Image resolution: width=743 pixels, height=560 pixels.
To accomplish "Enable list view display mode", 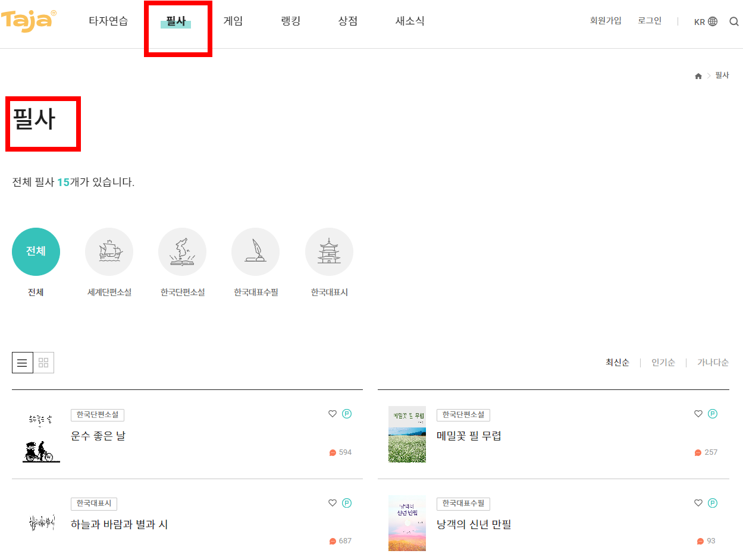I will pyautogui.click(x=23, y=362).
